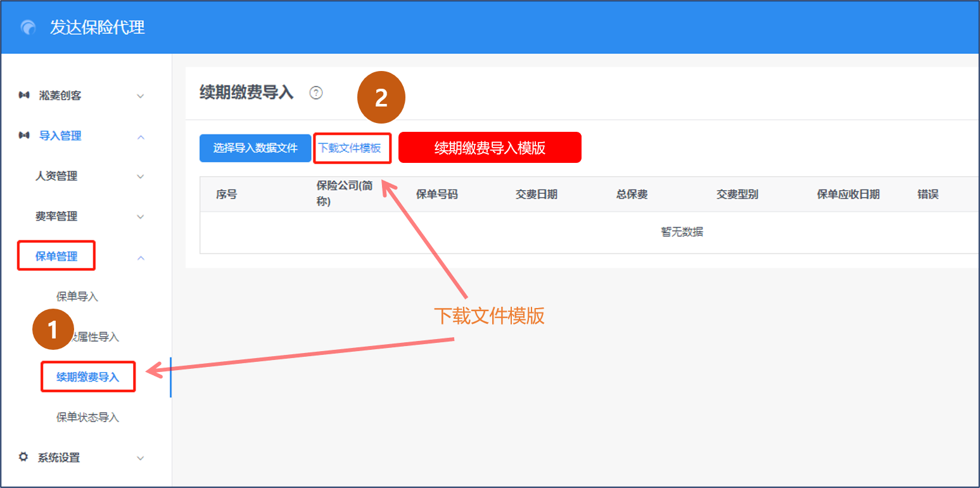Viewport: 980px width, 488px height.
Task: Click the 下载文件模板 link
Action: (x=350, y=148)
